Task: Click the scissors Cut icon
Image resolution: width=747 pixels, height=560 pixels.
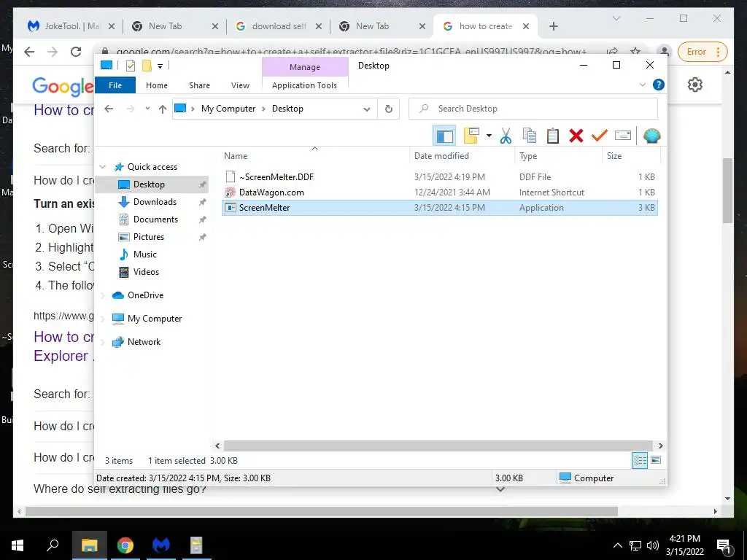Action: click(506, 136)
